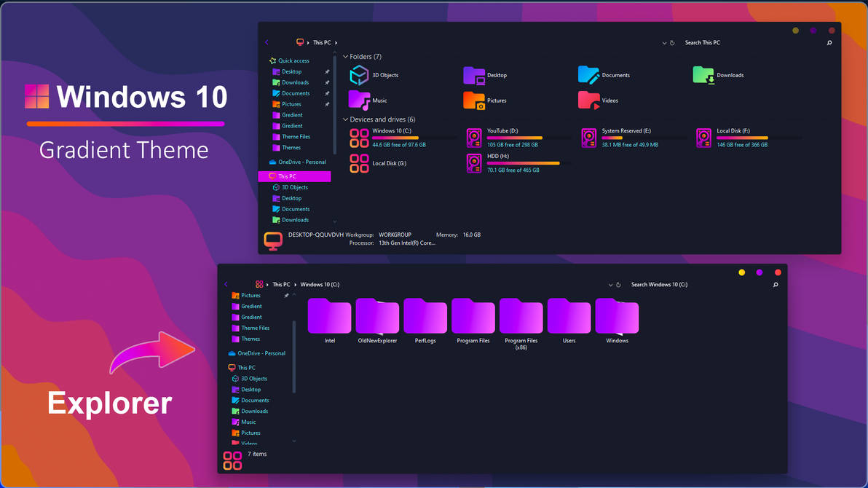Open the Windows folder in bottom window

click(x=618, y=321)
